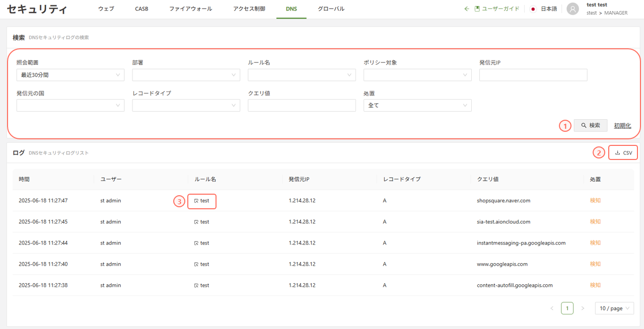Change the 10 / page size selector
The image size is (644, 329).
pyautogui.click(x=614, y=308)
